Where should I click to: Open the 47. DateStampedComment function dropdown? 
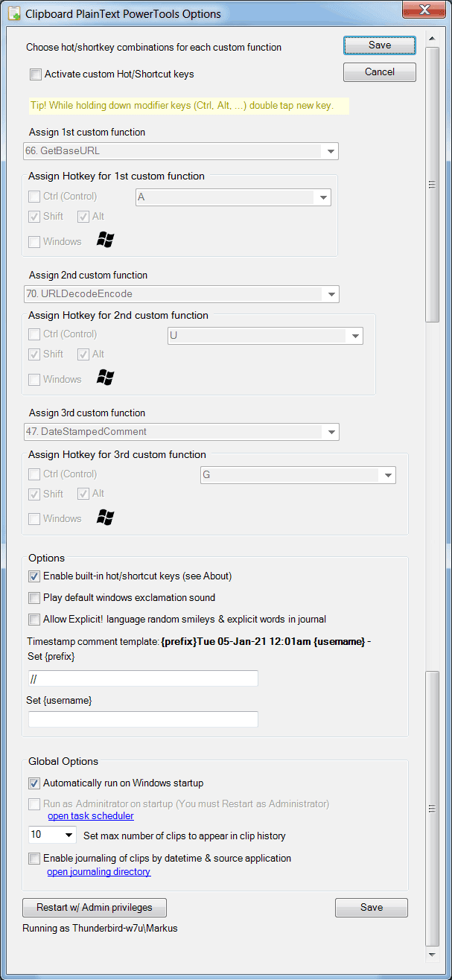coord(181,432)
